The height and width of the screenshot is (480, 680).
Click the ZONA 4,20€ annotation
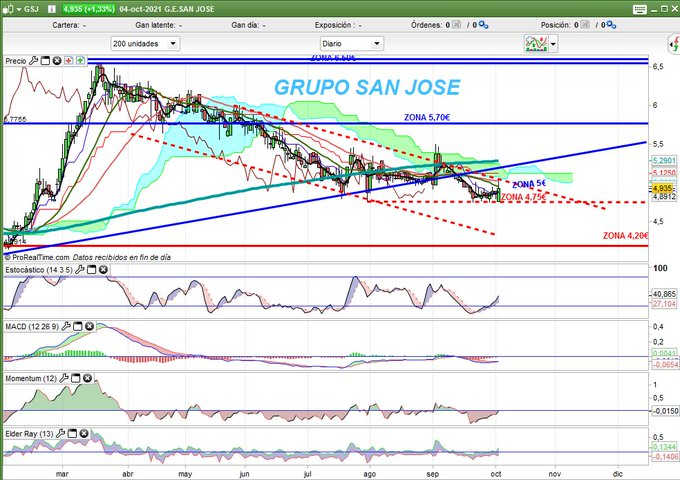(625, 235)
